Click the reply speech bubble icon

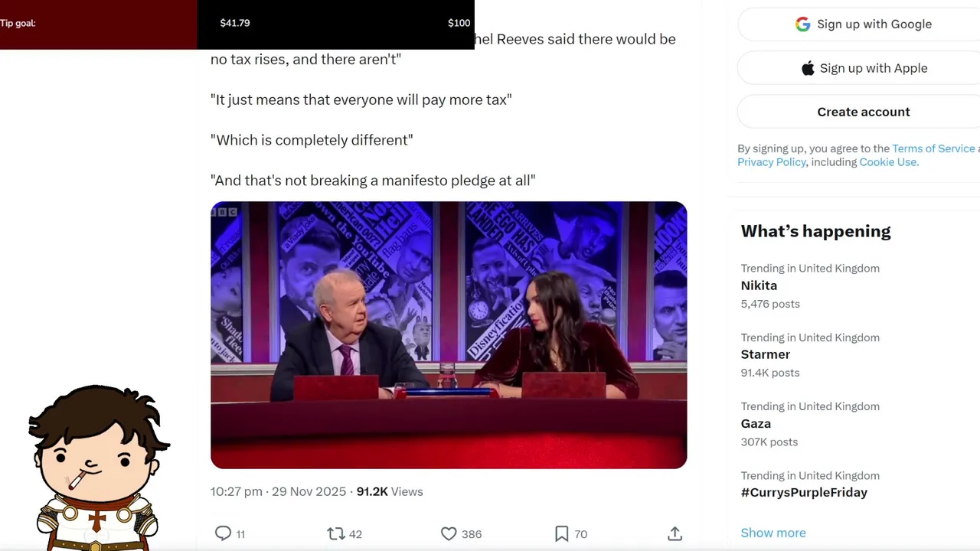pyautogui.click(x=223, y=533)
